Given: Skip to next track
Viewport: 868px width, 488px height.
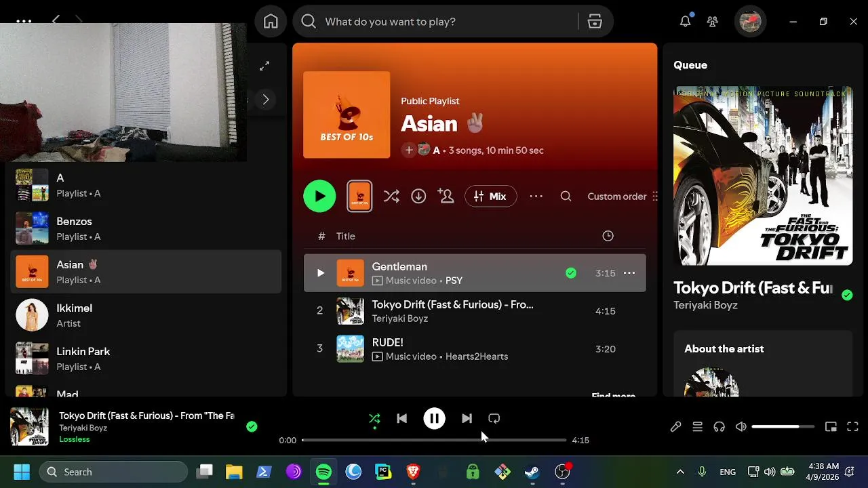Looking at the screenshot, I should (x=467, y=418).
